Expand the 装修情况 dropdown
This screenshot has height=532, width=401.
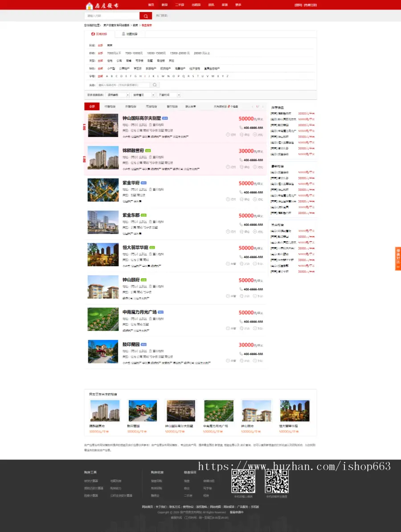point(143,95)
